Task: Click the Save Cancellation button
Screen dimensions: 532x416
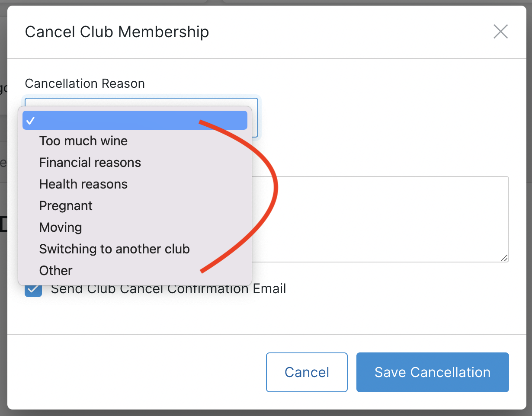Action: pos(432,372)
